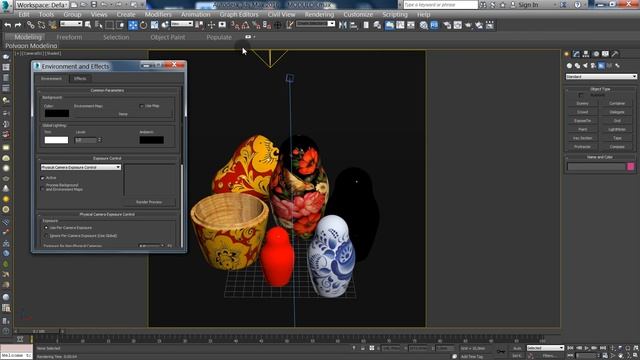This screenshot has width=640, height=360.
Task: Select the Ignore Per Camera Exposure radio button
Action: click(46, 236)
